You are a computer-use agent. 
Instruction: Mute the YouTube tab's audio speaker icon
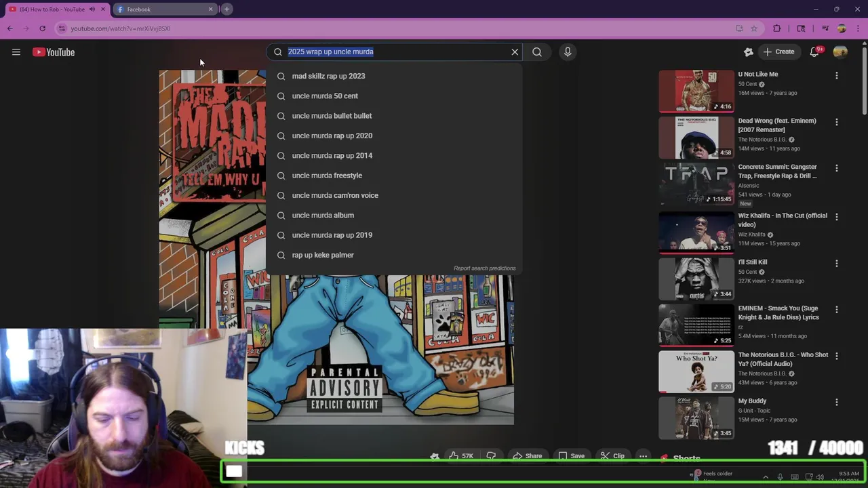92,9
